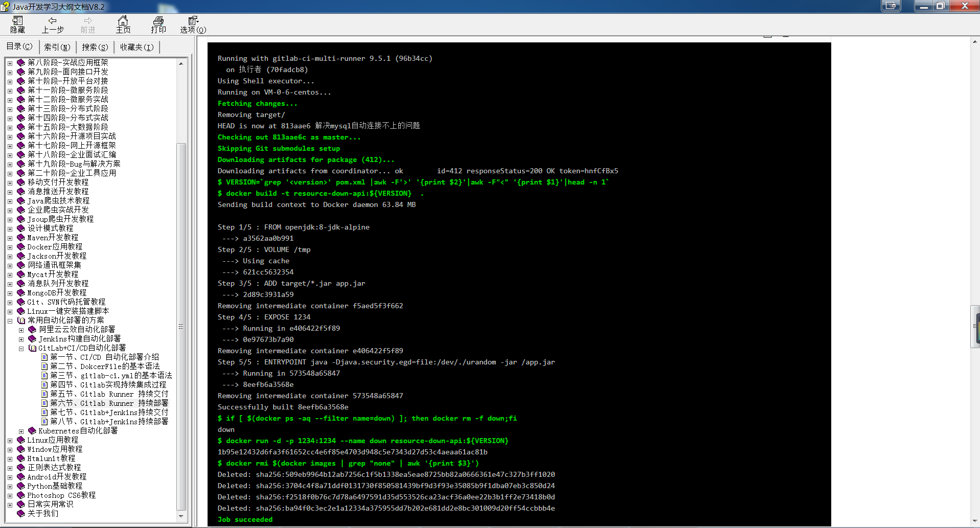Click the book icon beside 阿里云云效自动化部署

tap(32, 330)
